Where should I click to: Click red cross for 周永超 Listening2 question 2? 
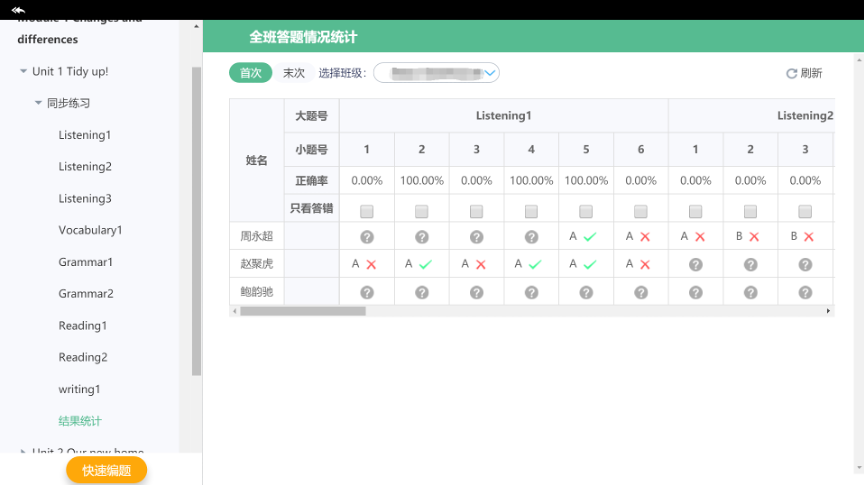[x=754, y=237]
